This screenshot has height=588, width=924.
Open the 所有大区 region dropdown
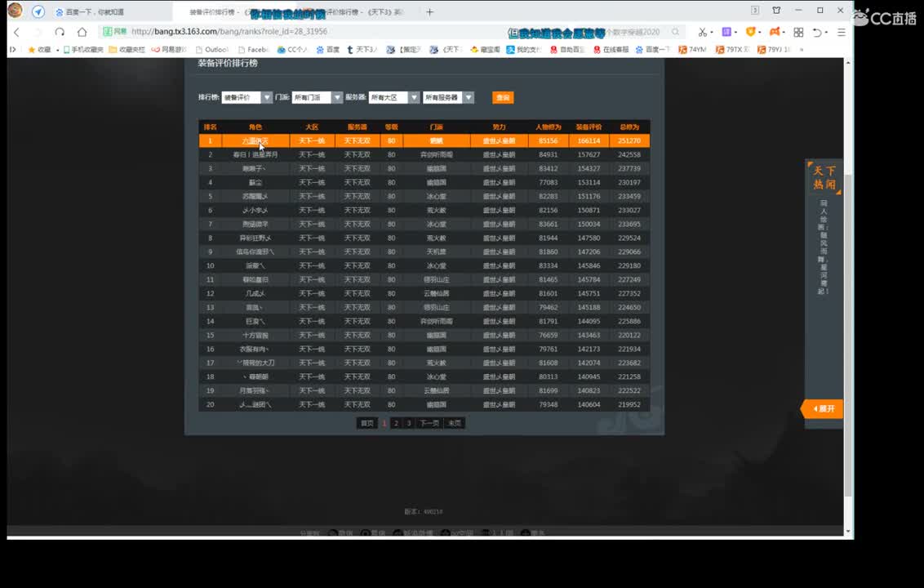[x=393, y=97]
